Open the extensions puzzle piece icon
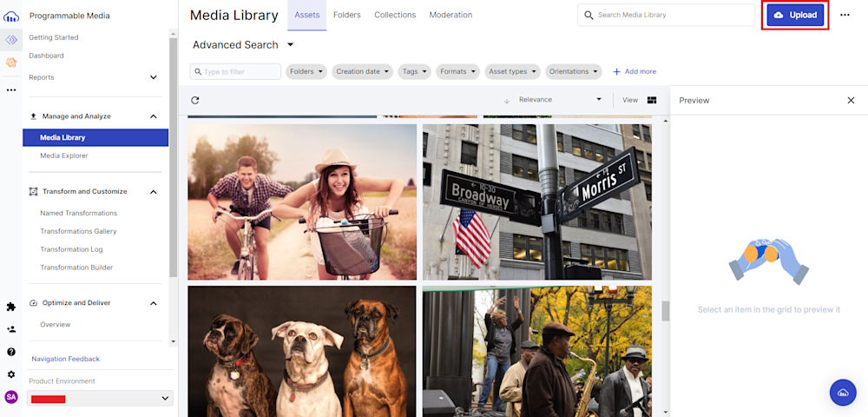This screenshot has width=868, height=417. pos(11,307)
